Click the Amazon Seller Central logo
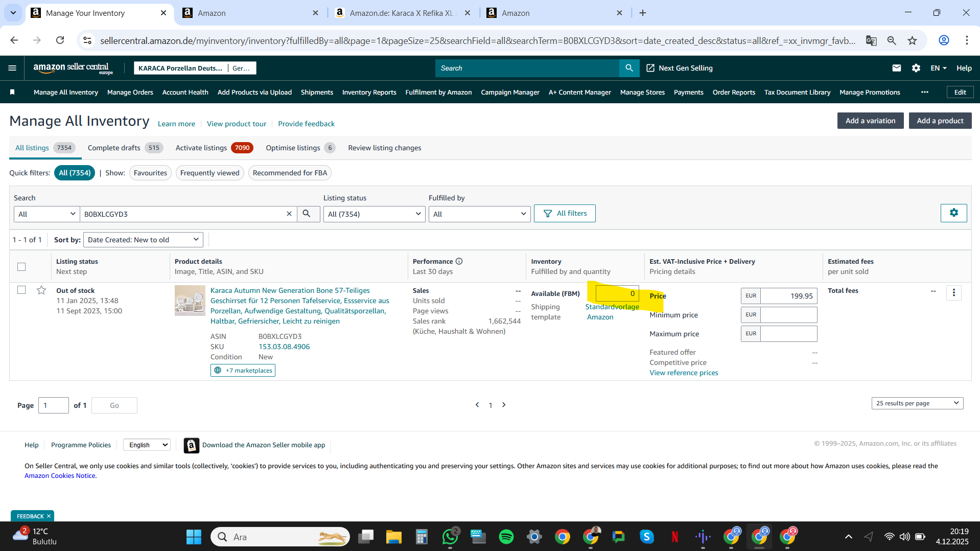The width and height of the screenshot is (980, 551). click(x=73, y=68)
